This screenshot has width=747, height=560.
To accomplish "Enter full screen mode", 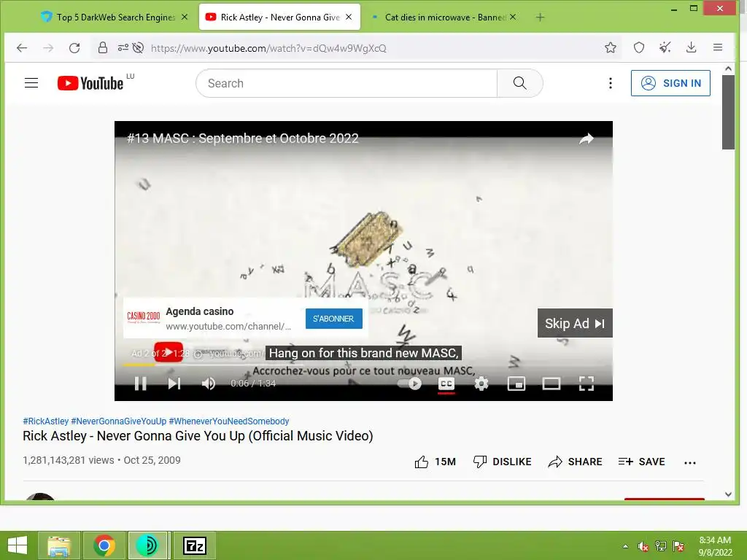I will (587, 384).
